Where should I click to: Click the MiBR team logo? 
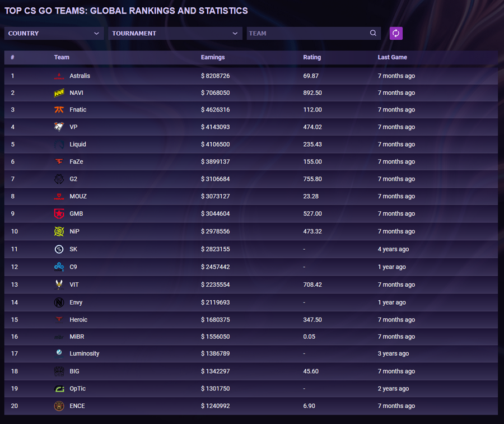coord(59,337)
